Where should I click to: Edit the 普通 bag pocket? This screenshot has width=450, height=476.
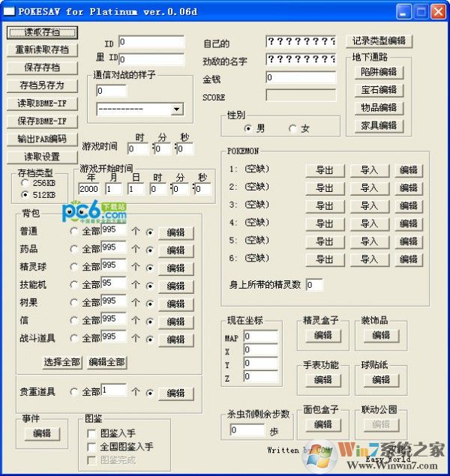click(x=176, y=233)
